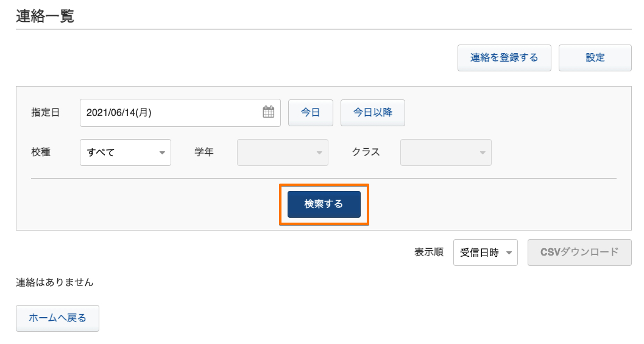Click CSVダウンロード button
The width and height of the screenshot is (644, 344).
[579, 253]
